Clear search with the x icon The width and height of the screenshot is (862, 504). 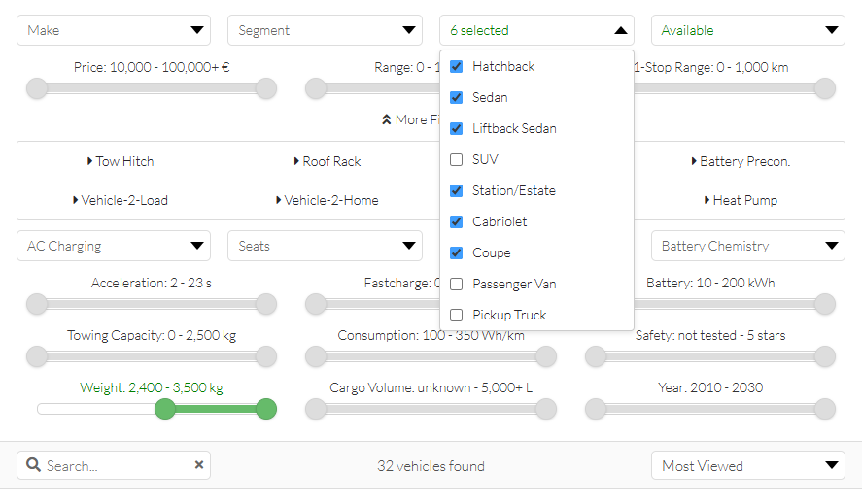click(199, 465)
